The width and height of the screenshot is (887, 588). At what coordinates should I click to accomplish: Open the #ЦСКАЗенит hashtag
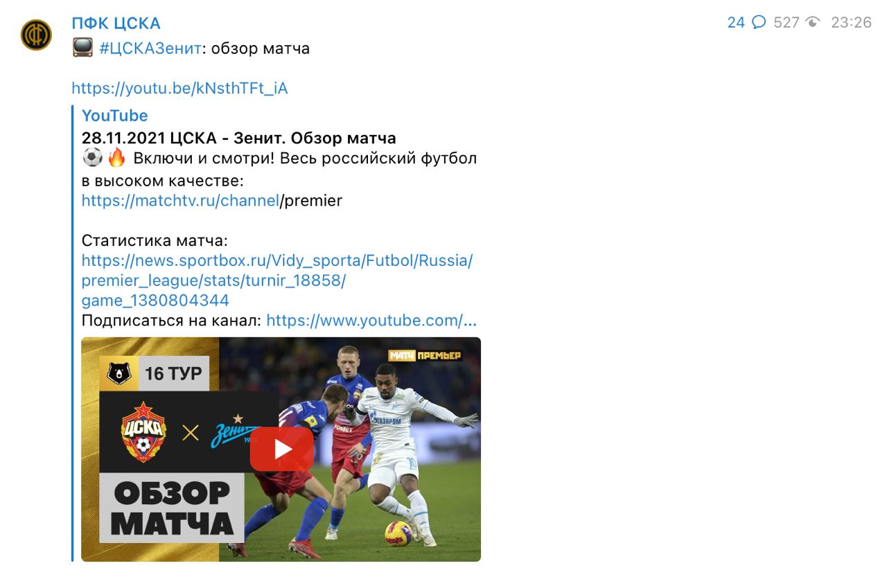pyautogui.click(x=150, y=48)
